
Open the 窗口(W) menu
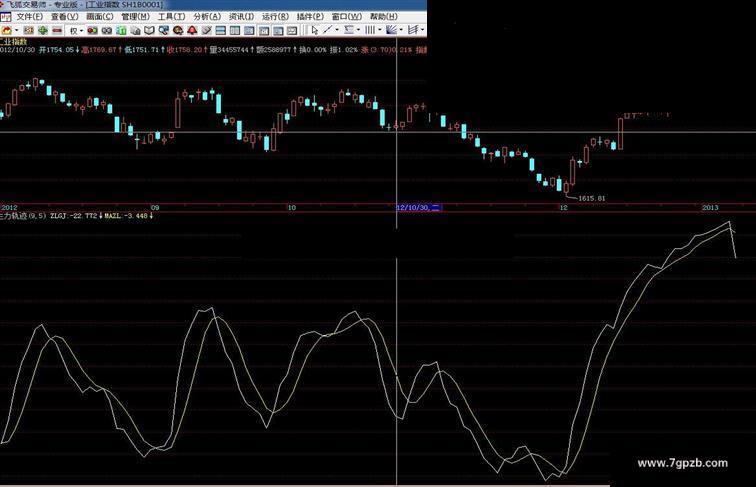click(347, 16)
